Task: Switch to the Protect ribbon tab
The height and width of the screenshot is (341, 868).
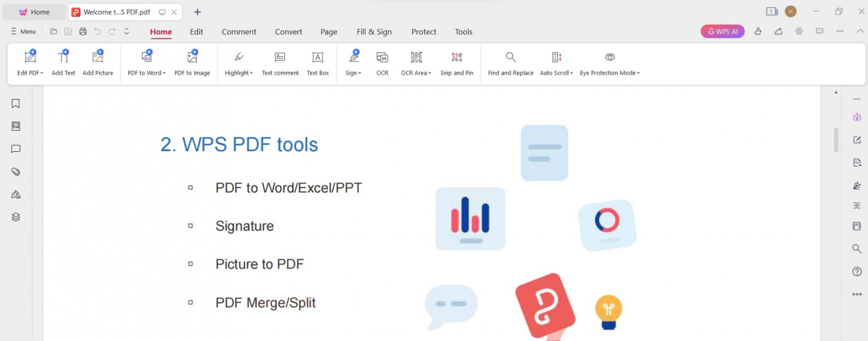Action: click(x=424, y=32)
